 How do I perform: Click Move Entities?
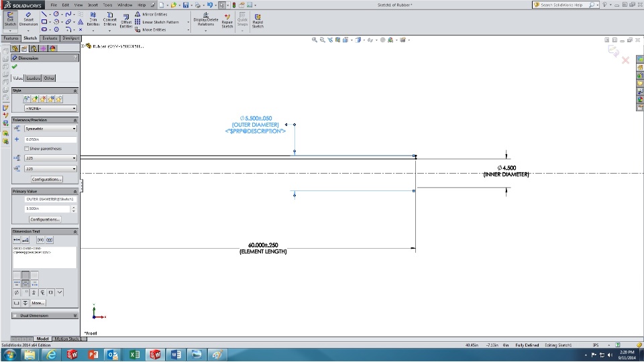[x=150, y=29]
